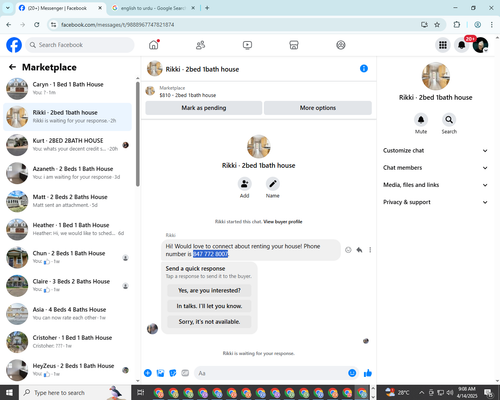Screen dimensions: 500x400
Task: Open the Groups icon in top navigation
Action: 341,45
